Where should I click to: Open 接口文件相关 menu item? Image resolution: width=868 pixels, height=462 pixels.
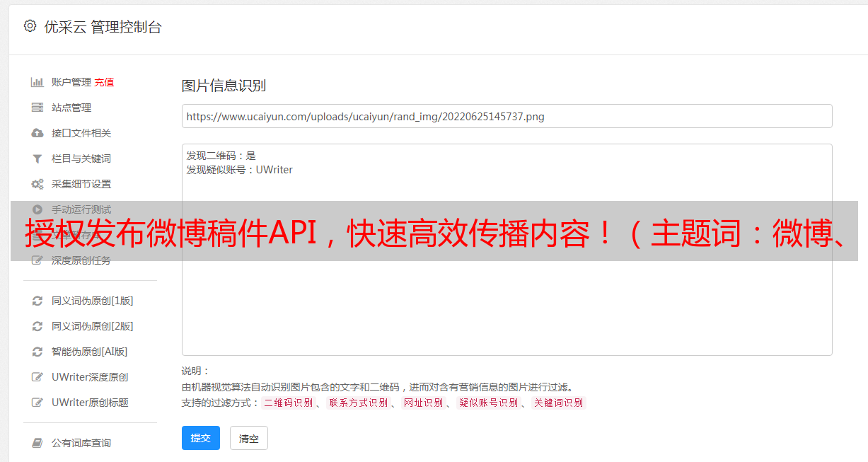pyautogui.click(x=81, y=133)
